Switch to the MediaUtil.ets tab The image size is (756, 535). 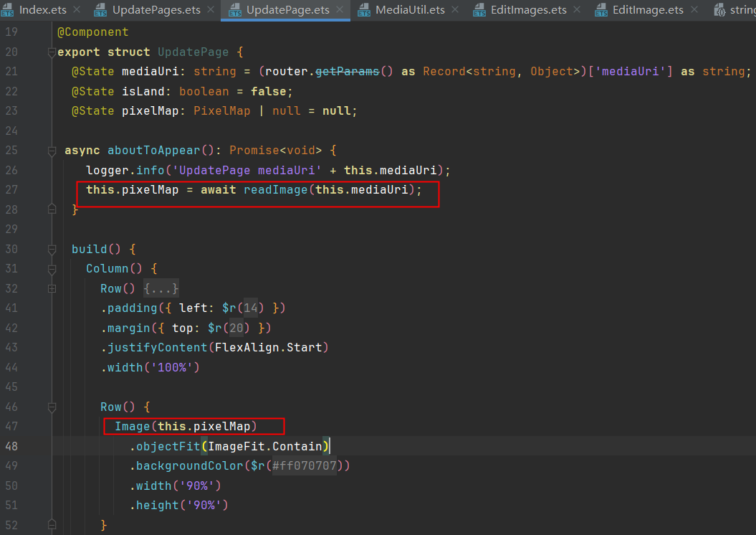tap(409, 10)
